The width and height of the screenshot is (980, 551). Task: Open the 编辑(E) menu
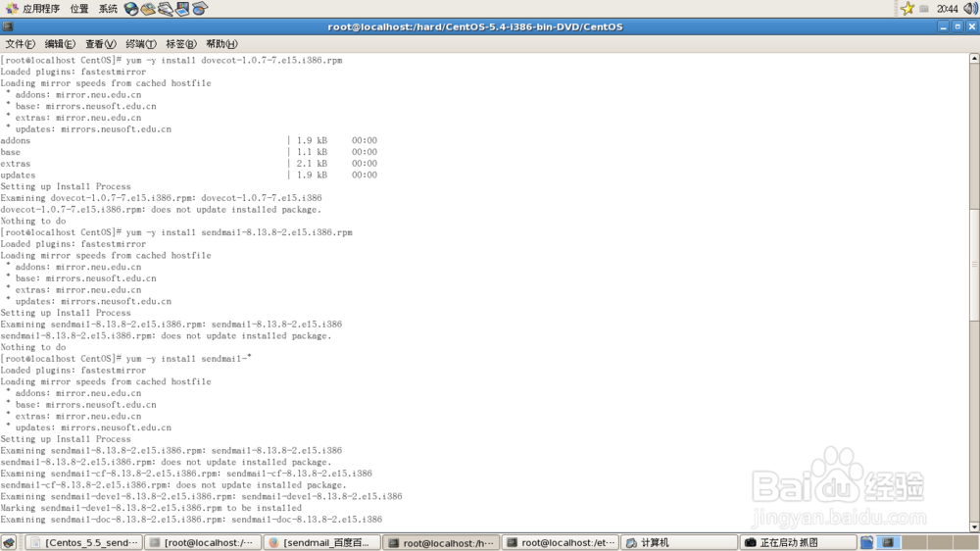(x=60, y=44)
